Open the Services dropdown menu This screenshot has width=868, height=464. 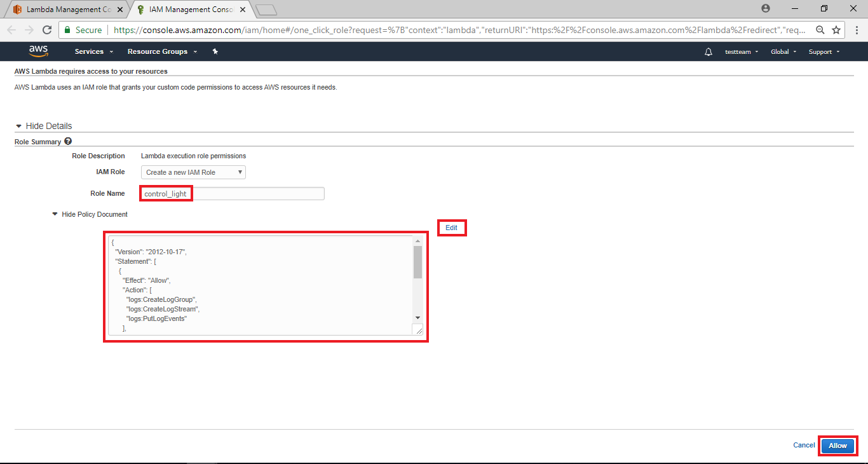click(x=94, y=52)
